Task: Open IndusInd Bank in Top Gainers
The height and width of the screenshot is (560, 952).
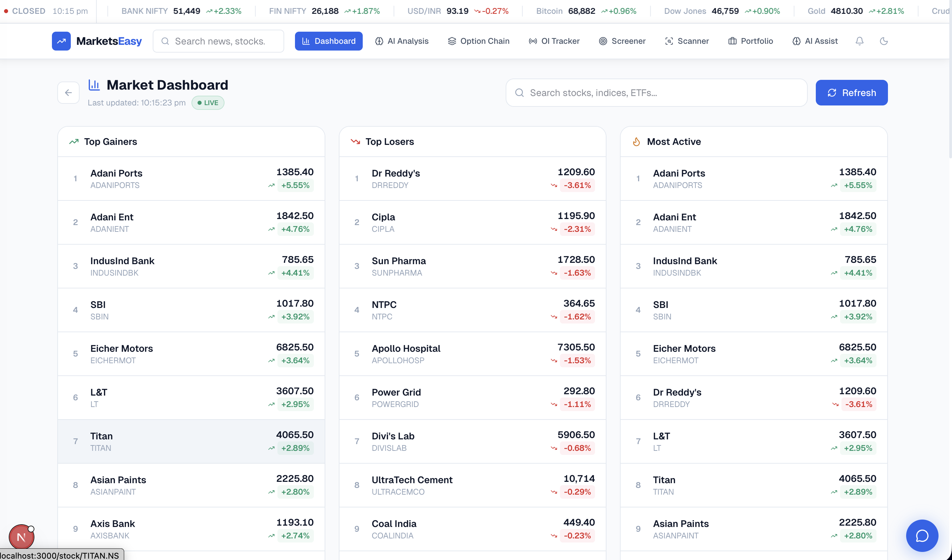Action: click(191, 266)
